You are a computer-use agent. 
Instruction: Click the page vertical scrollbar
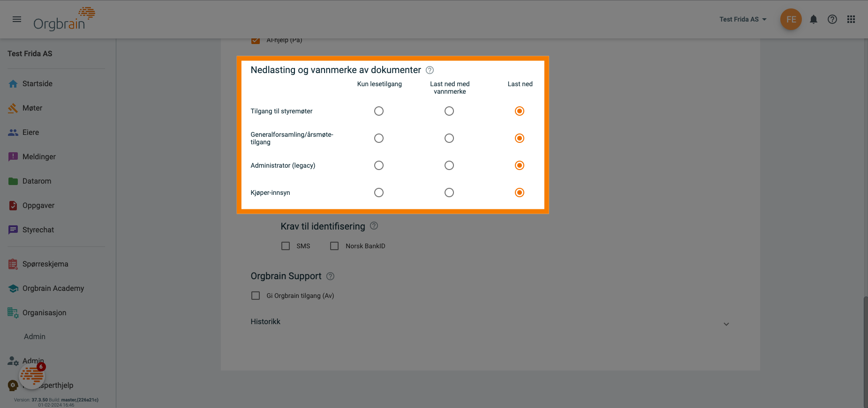pos(866,351)
